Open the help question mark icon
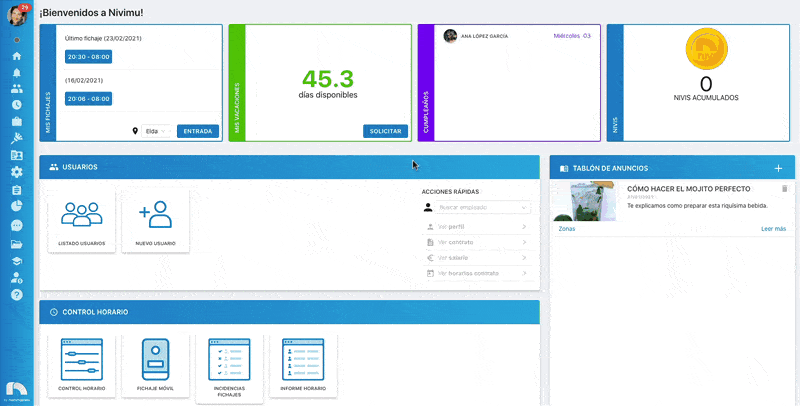The height and width of the screenshot is (406, 800). click(16, 295)
